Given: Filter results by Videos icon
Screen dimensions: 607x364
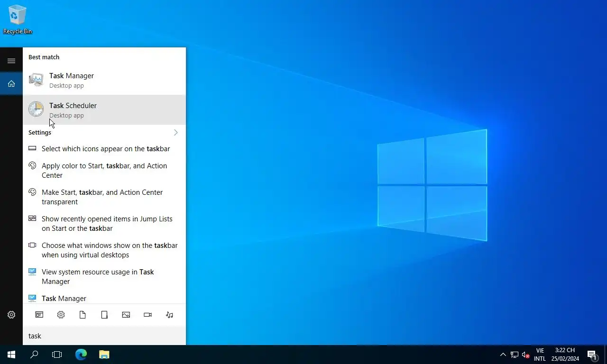Looking at the screenshot, I should [x=148, y=315].
